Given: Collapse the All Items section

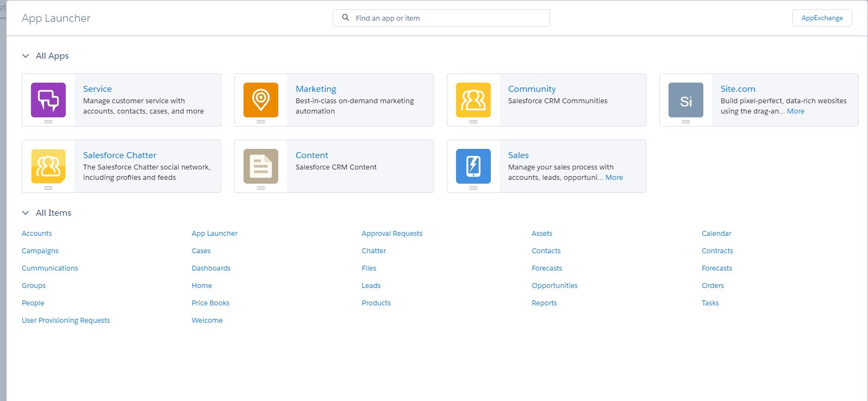Looking at the screenshot, I should pyautogui.click(x=26, y=213).
